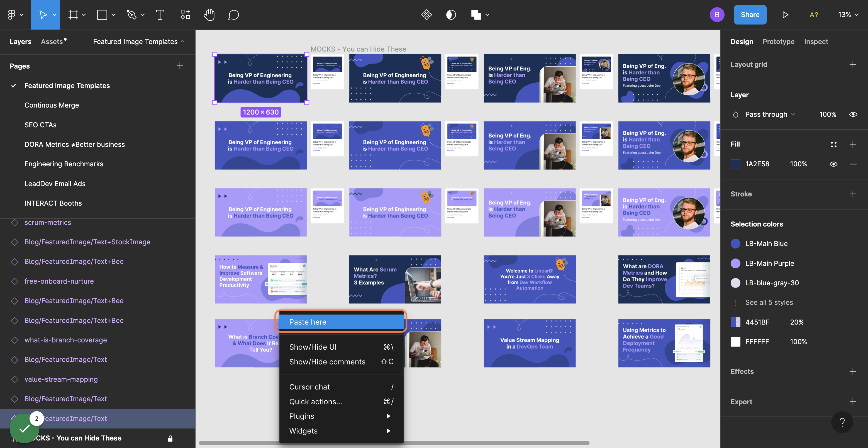Select the Hand tool

click(209, 14)
